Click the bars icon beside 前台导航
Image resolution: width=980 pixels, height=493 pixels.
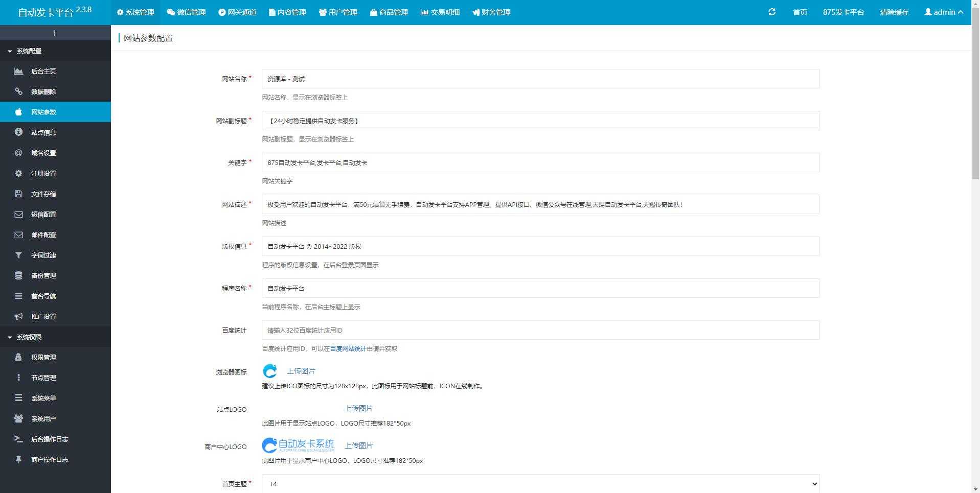pyautogui.click(x=18, y=296)
